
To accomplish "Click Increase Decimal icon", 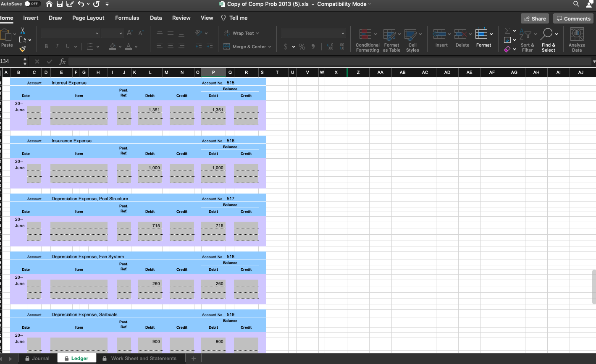I will coord(330,47).
